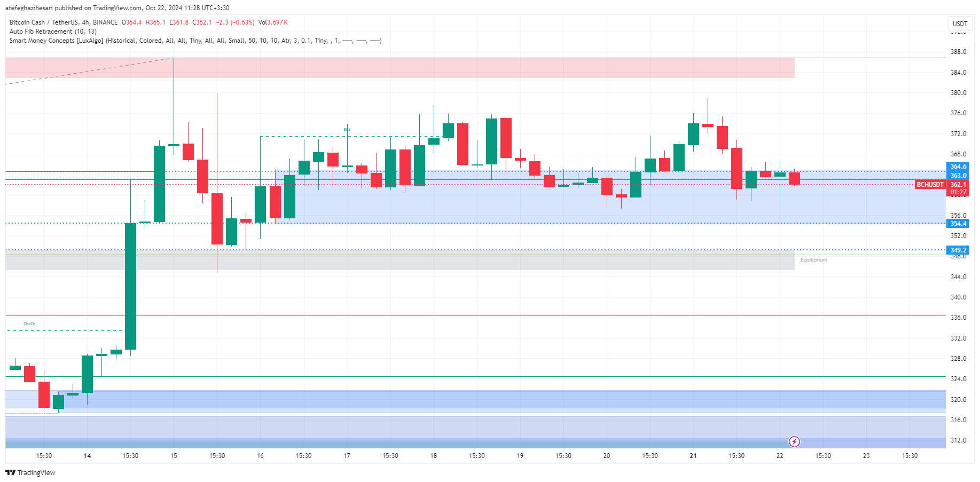This screenshot has height=482, width=980.
Task: Click the low price value L361.8
Action: click(179, 22)
